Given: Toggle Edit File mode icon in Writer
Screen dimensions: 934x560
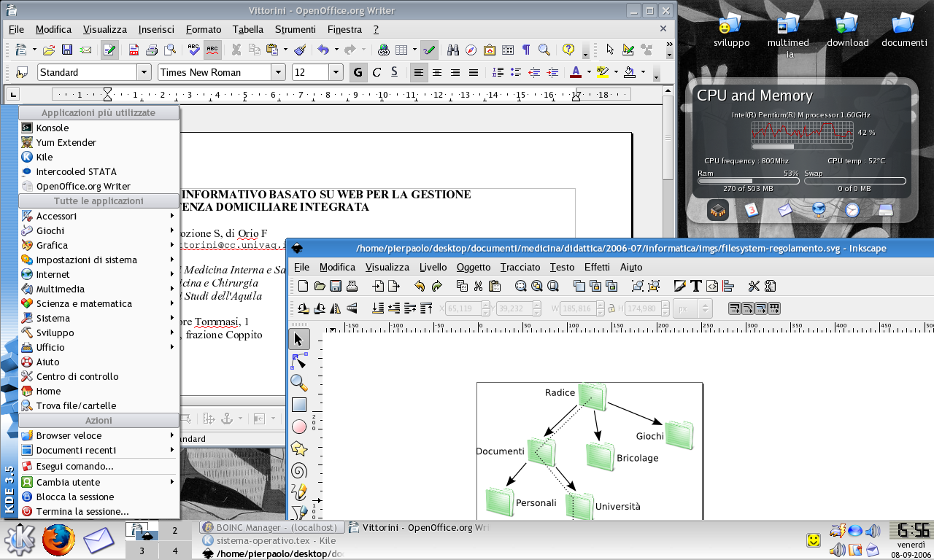Looking at the screenshot, I should tap(109, 50).
